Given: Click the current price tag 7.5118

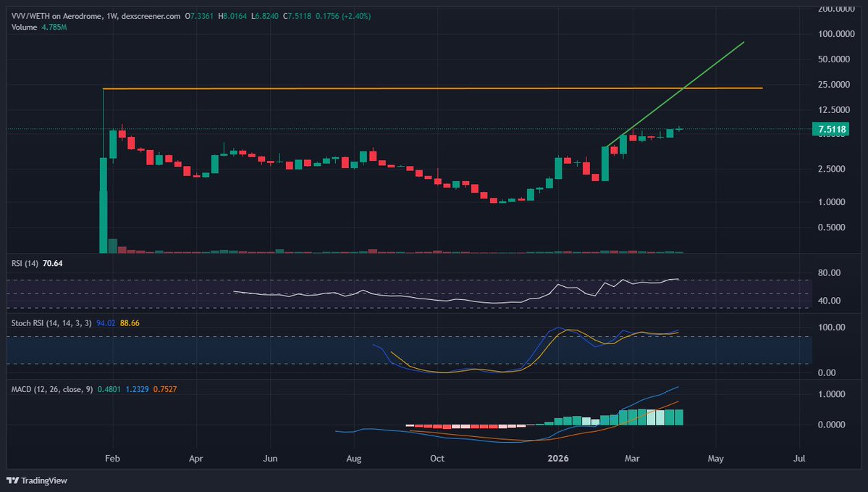Looking at the screenshot, I should point(833,130).
